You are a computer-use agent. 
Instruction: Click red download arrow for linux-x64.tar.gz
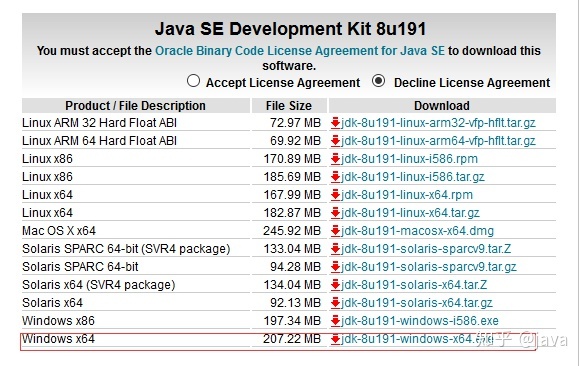coord(335,213)
